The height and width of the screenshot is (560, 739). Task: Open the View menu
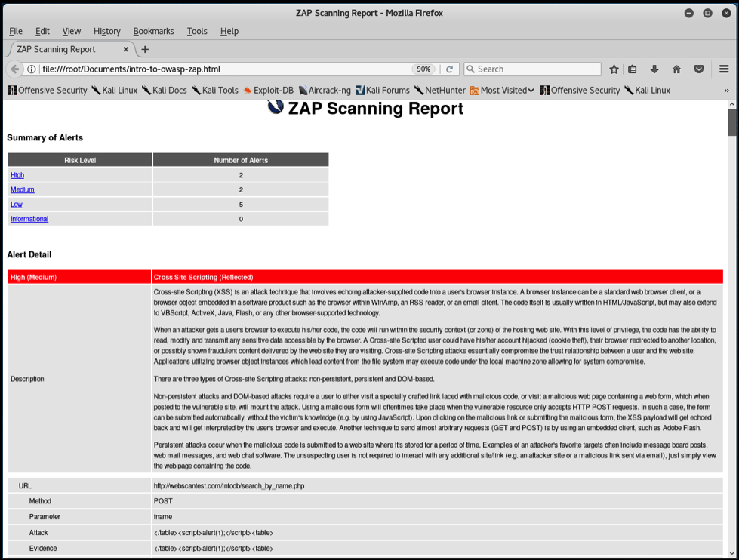pyautogui.click(x=71, y=31)
